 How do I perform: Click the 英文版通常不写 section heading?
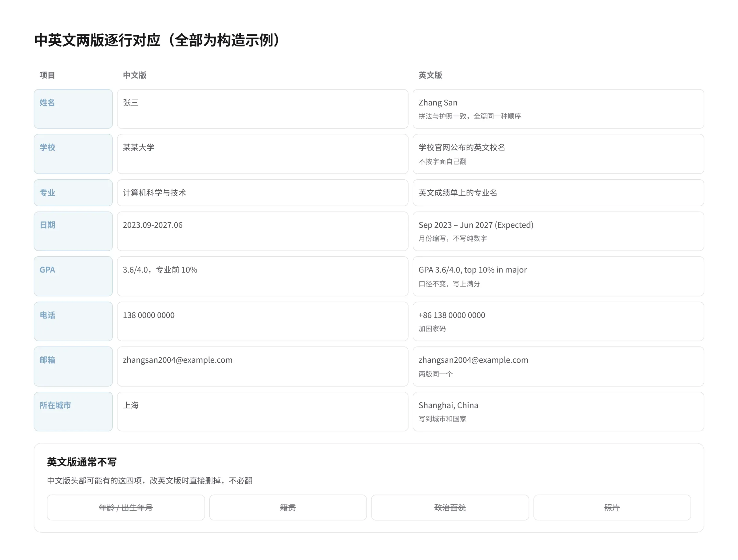82,462
